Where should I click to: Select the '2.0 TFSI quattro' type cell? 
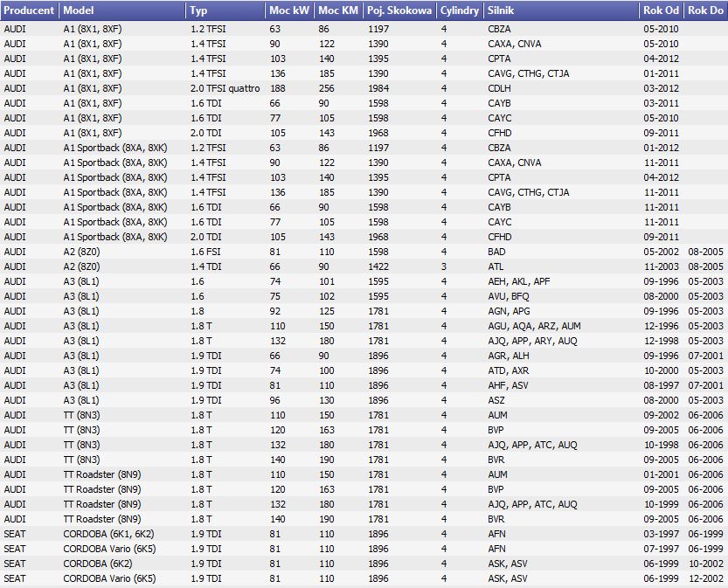(225, 88)
